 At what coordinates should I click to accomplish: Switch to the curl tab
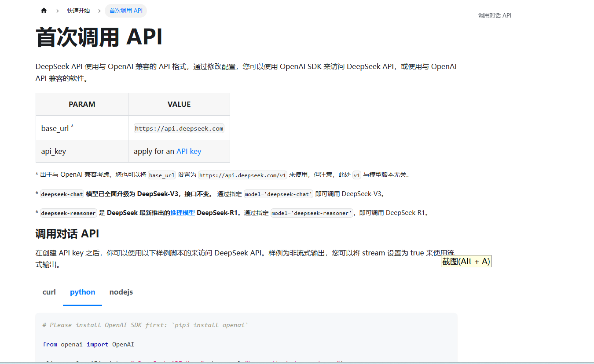[49, 292]
